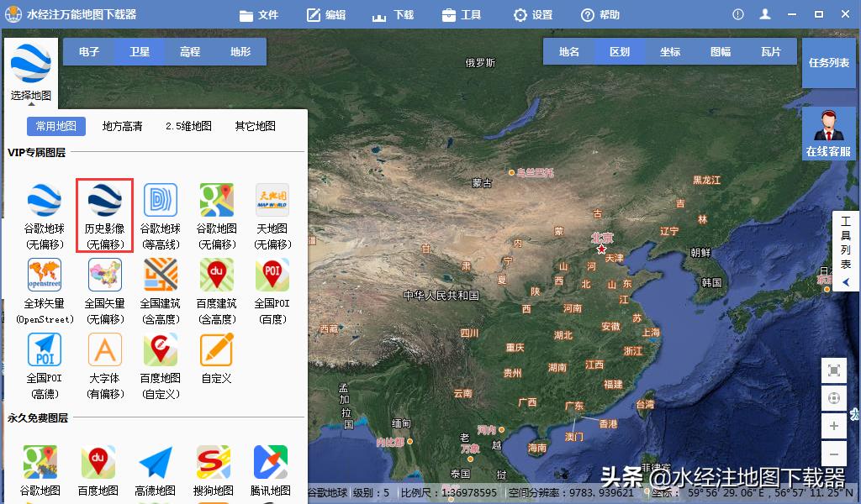
Task: Open the 大字体(有偏移) layer
Action: 103,349
